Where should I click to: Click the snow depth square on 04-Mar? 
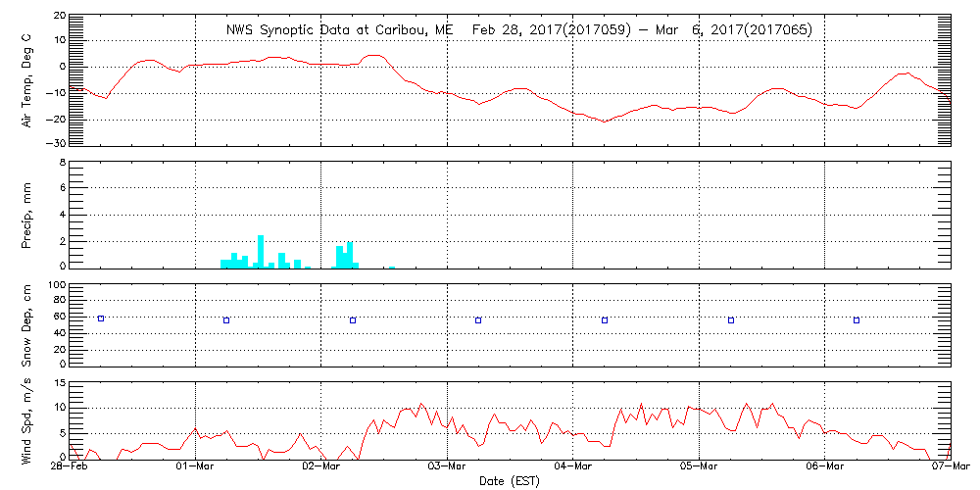[605, 319]
